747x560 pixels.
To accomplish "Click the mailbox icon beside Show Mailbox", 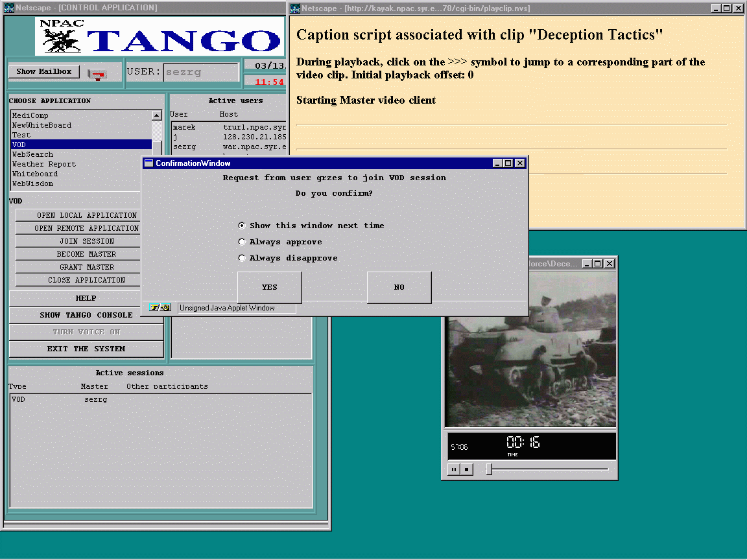I will click(x=98, y=74).
